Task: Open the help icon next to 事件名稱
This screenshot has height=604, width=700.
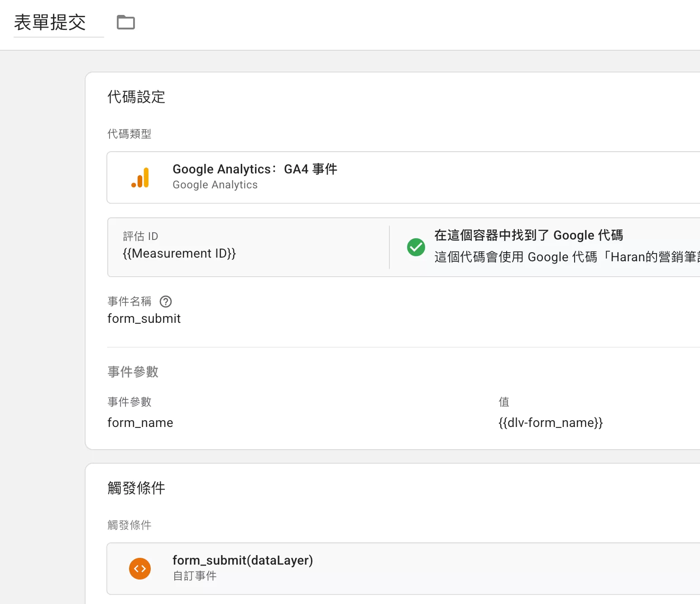Action: (166, 302)
